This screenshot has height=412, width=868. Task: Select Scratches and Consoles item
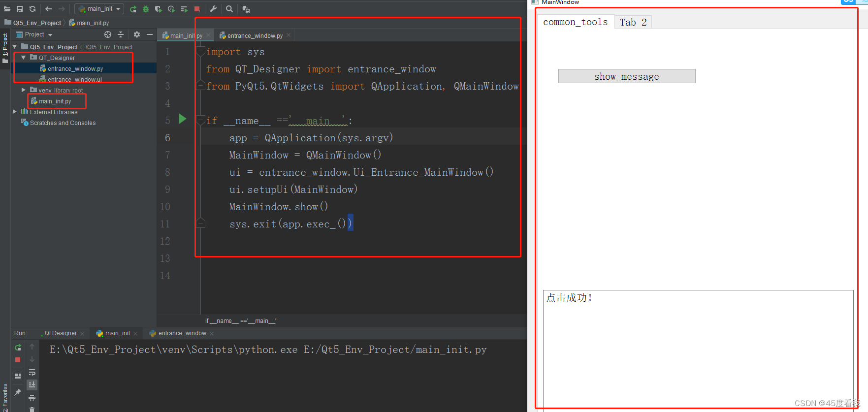point(63,123)
